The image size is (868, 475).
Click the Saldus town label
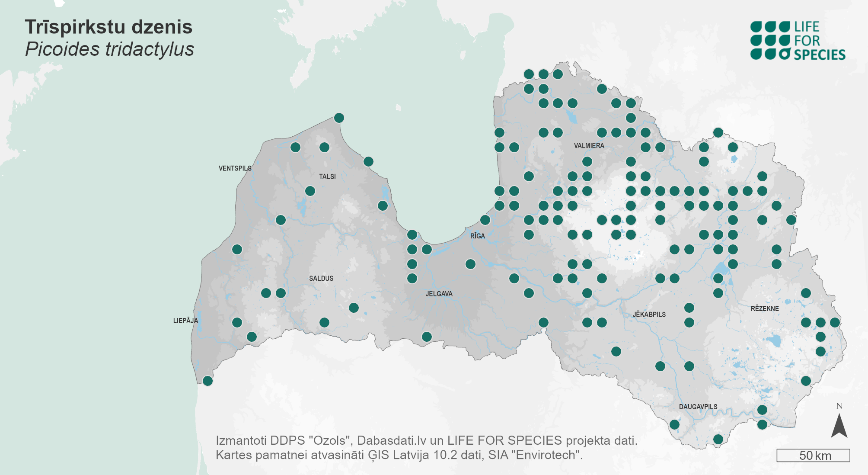(321, 278)
